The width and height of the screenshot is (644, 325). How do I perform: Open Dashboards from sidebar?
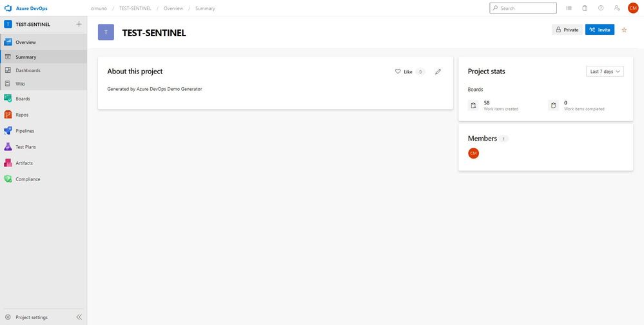[x=44, y=70]
